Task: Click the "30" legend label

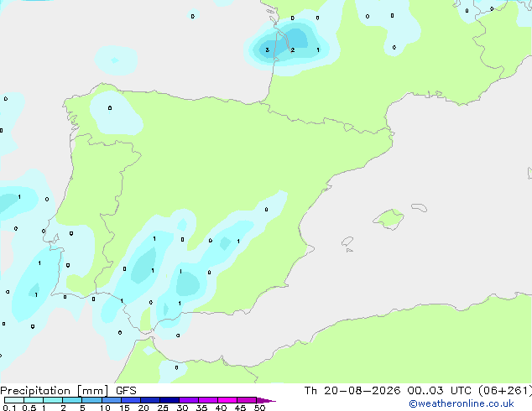Action: [182, 408]
